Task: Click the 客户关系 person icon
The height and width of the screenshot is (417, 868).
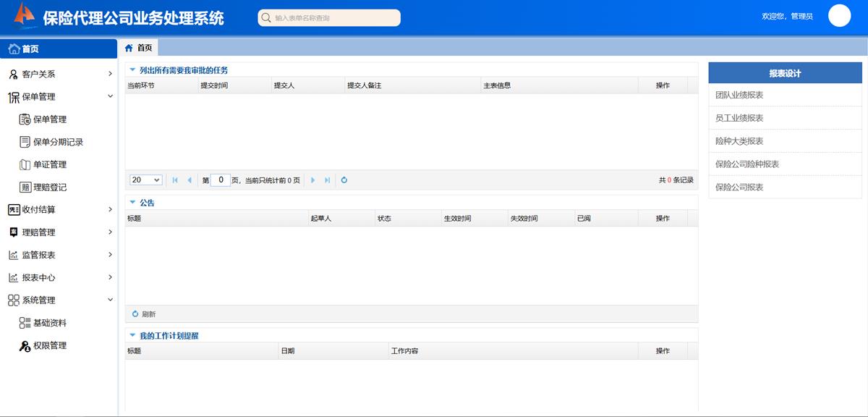Action: click(x=14, y=74)
